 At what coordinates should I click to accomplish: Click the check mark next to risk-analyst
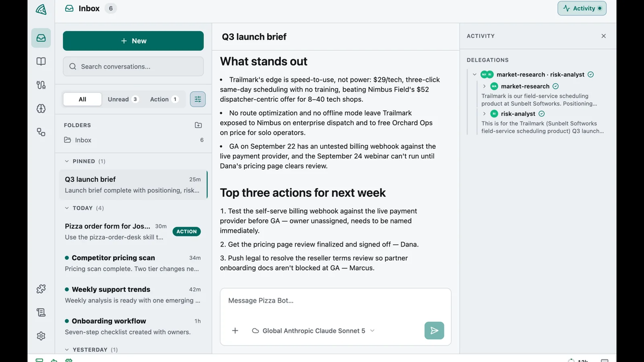coord(542,114)
